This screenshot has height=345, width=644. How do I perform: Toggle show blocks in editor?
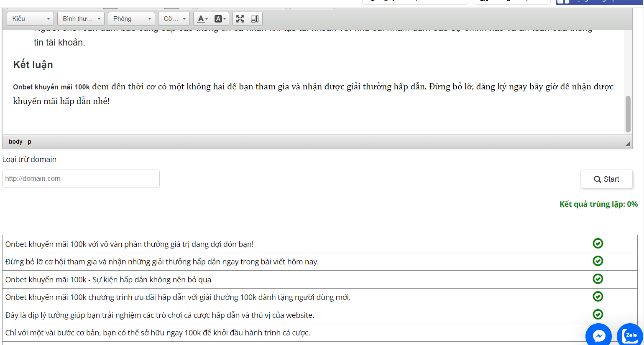255,19
